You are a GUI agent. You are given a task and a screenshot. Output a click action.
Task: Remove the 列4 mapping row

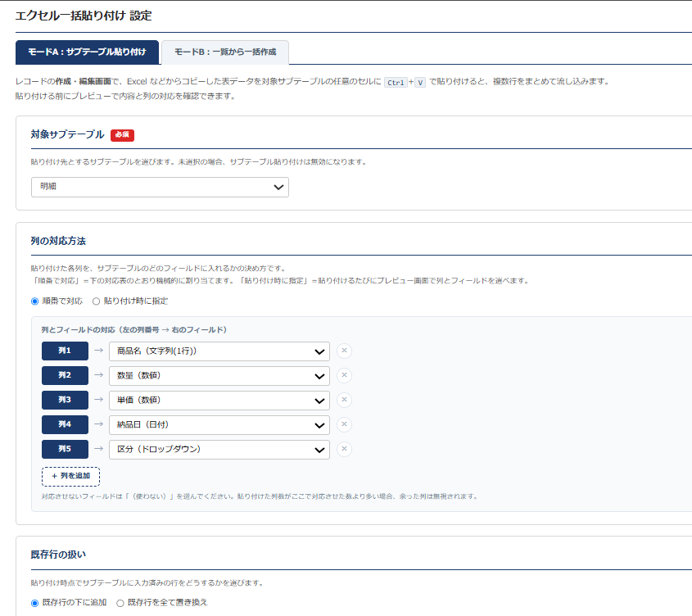click(344, 424)
